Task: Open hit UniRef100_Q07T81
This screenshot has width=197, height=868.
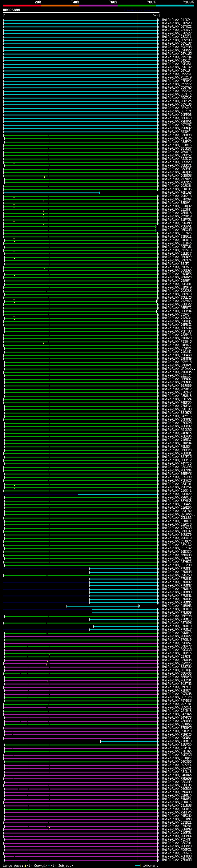Action: [x=177, y=704]
